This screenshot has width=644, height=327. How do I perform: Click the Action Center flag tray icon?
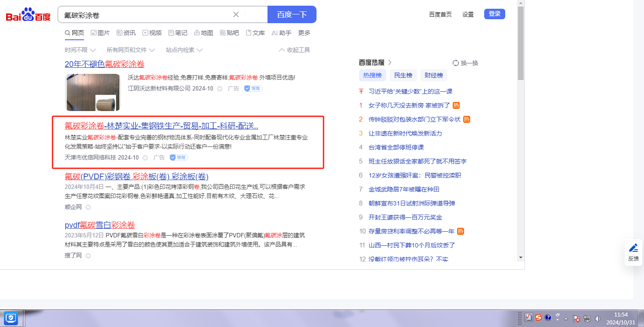pyautogui.click(x=577, y=319)
